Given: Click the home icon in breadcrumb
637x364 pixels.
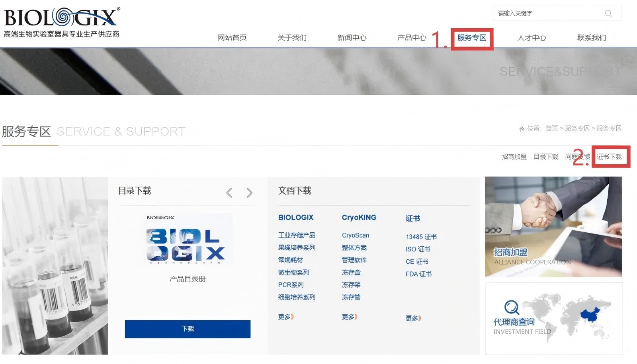Looking at the screenshot, I should coord(522,129).
